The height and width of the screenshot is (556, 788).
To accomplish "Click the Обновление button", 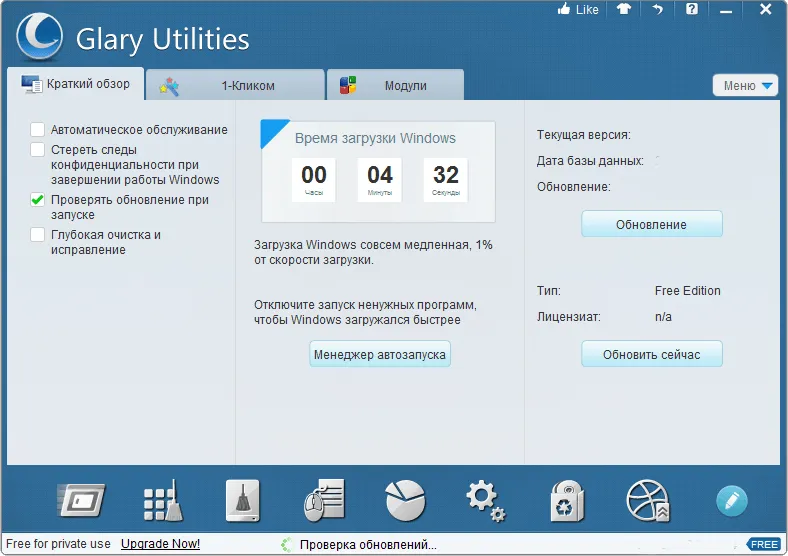I will [652, 224].
